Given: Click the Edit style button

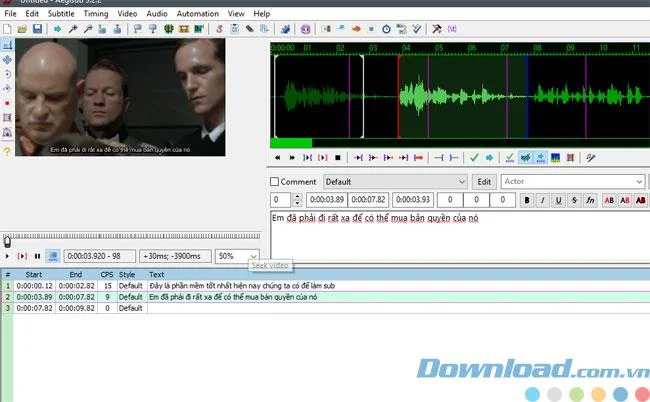Looking at the screenshot, I should (484, 182).
